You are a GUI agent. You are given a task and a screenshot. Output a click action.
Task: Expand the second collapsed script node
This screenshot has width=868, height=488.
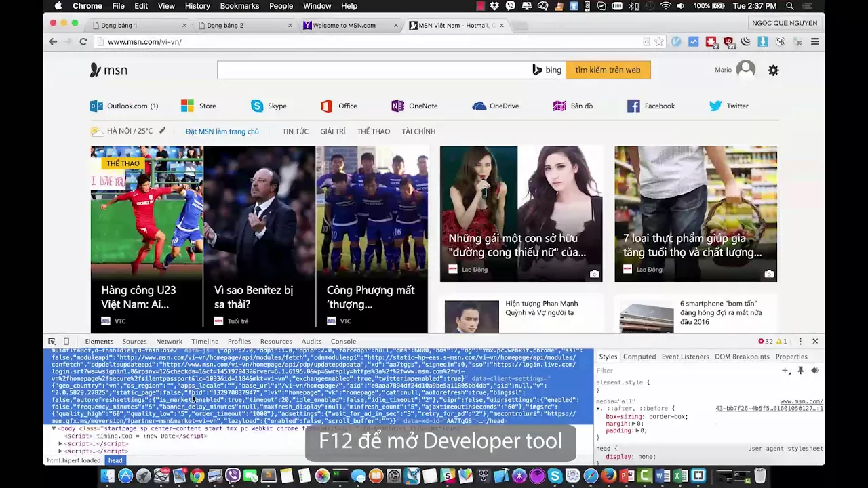coord(60,451)
